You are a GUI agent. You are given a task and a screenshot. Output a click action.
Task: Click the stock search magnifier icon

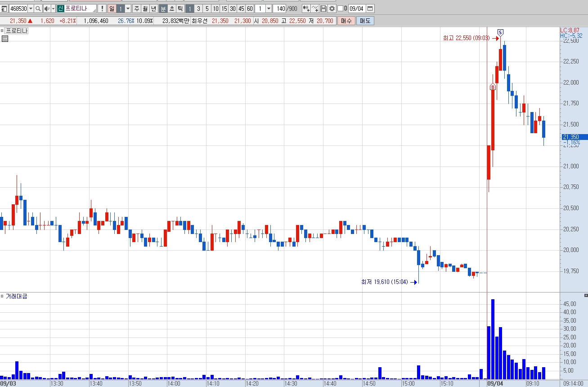point(38,9)
